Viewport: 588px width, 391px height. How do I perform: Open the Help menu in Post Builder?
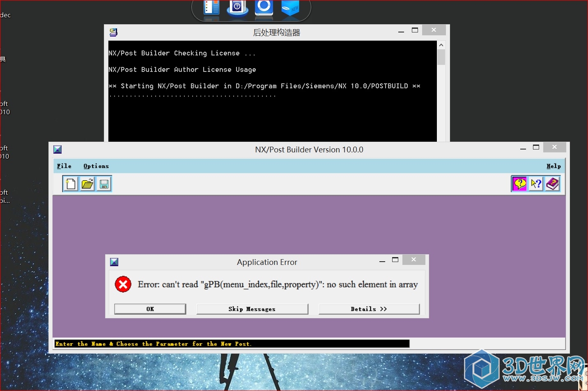(554, 166)
